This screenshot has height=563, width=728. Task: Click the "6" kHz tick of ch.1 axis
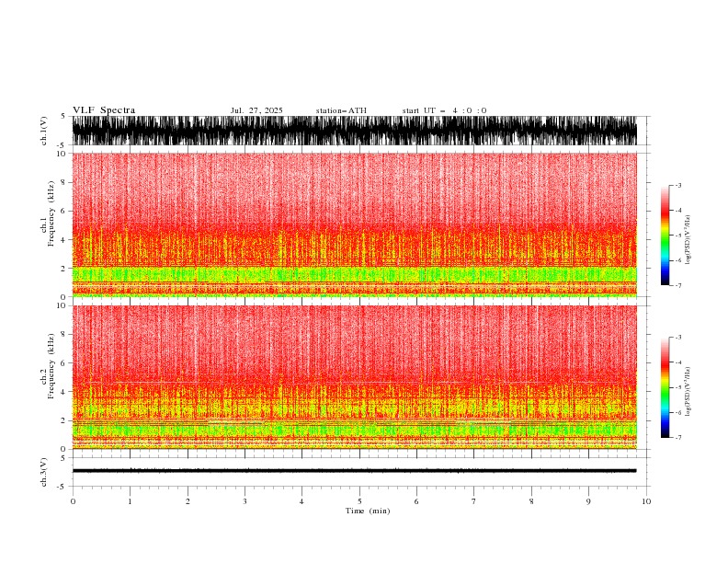63,212
